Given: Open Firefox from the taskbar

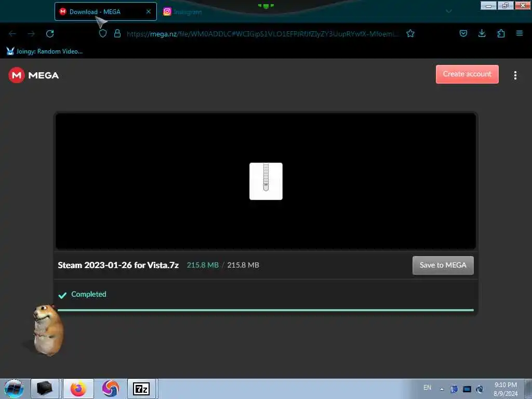Looking at the screenshot, I should pyautogui.click(x=78, y=389).
